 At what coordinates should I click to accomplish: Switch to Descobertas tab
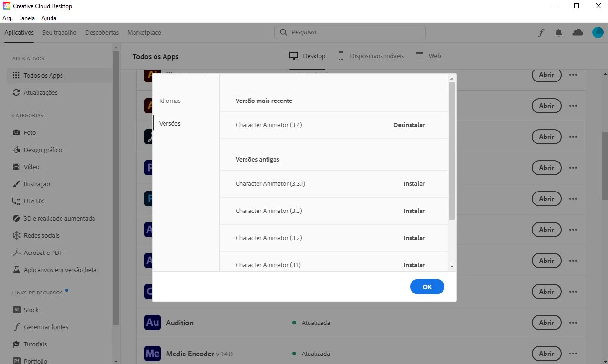click(x=102, y=33)
